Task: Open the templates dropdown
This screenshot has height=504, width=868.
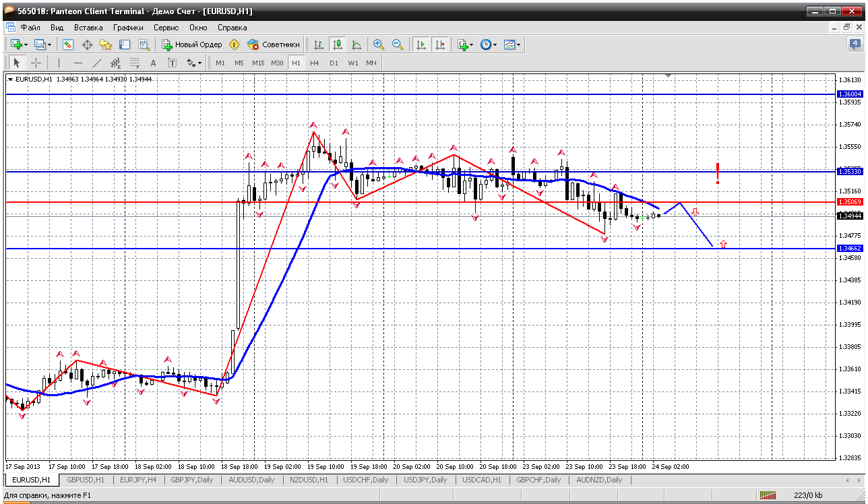Action: (x=512, y=44)
